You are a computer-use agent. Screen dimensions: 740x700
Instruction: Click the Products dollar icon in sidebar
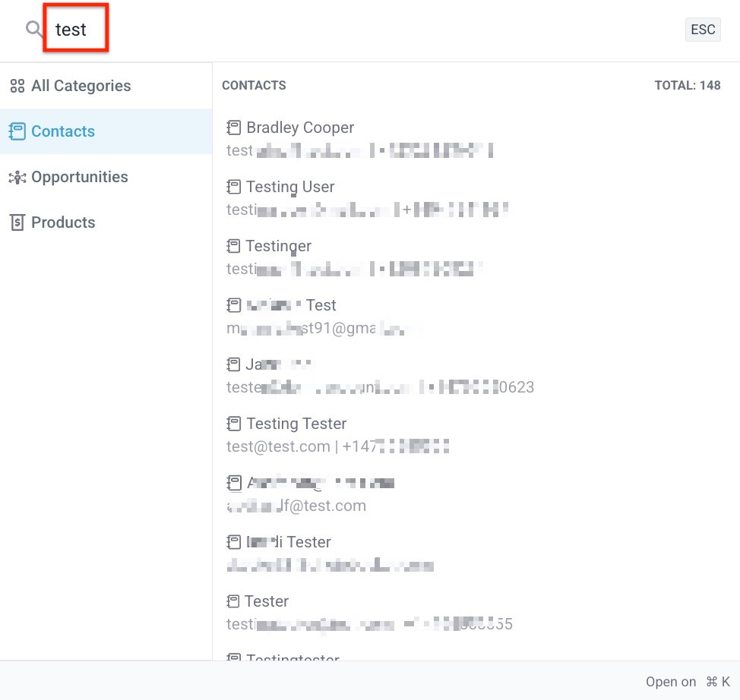tap(17, 222)
